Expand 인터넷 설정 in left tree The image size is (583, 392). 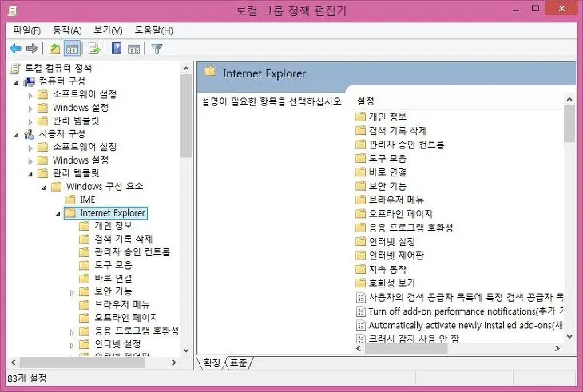pos(72,345)
